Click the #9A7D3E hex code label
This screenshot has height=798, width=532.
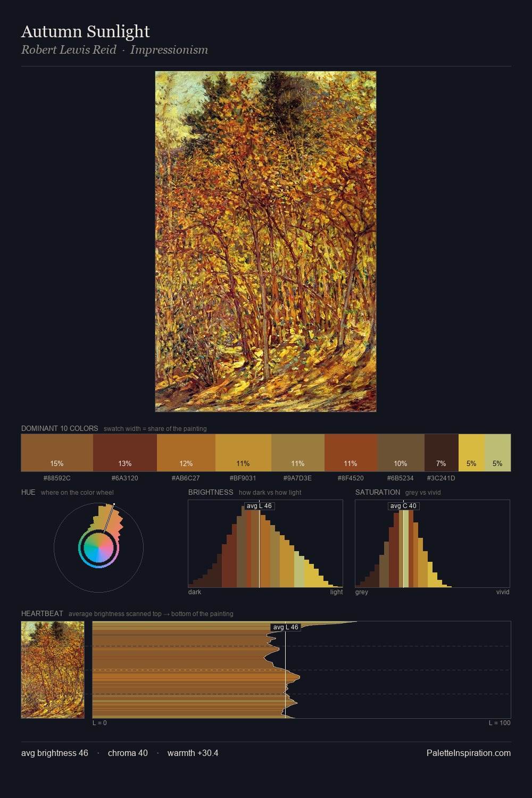coord(297,478)
